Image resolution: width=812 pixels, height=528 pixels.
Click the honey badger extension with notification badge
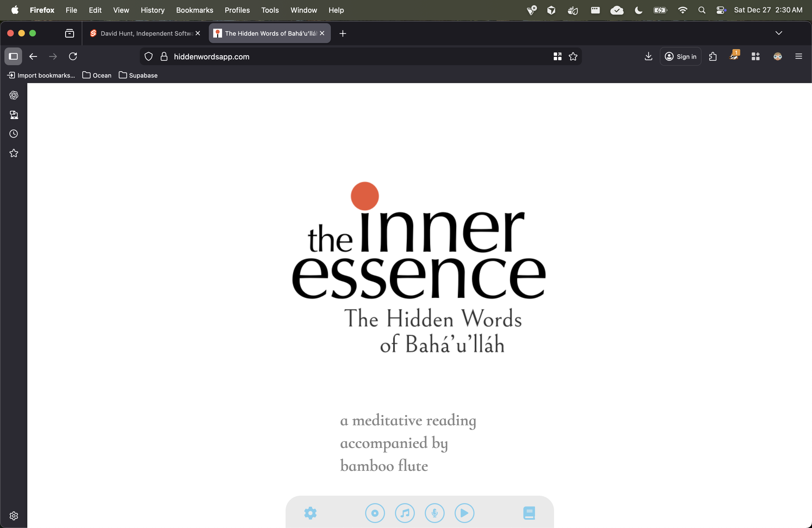[734, 56]
